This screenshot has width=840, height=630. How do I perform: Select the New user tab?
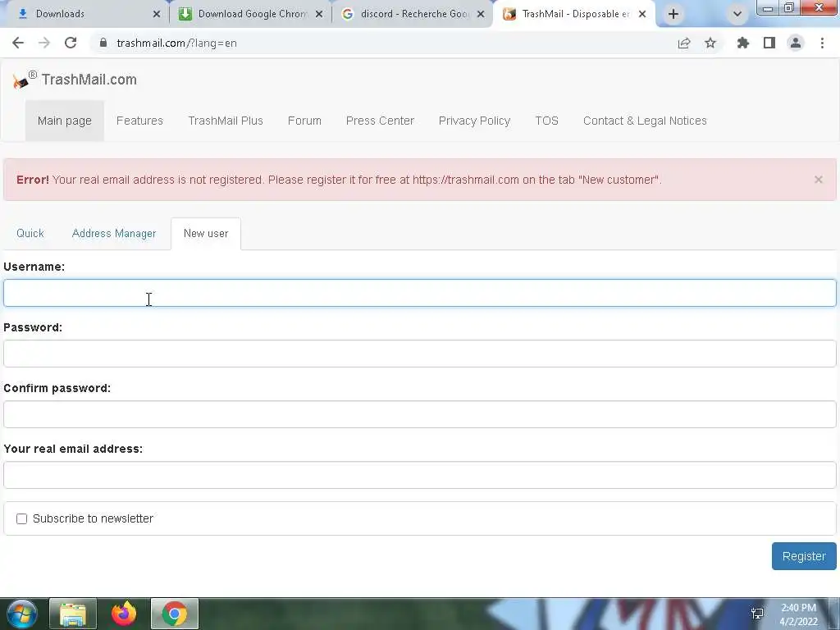(x=206, y=233)
